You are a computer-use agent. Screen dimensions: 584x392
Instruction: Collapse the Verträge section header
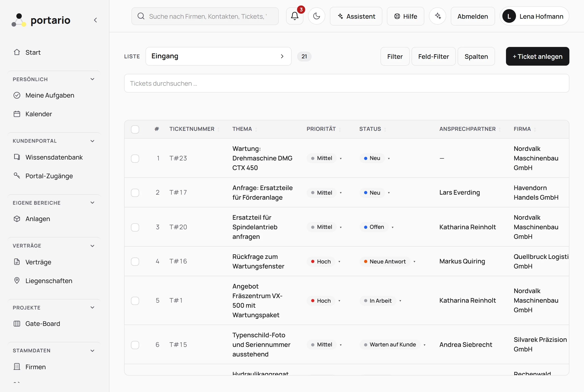(92, 246)
